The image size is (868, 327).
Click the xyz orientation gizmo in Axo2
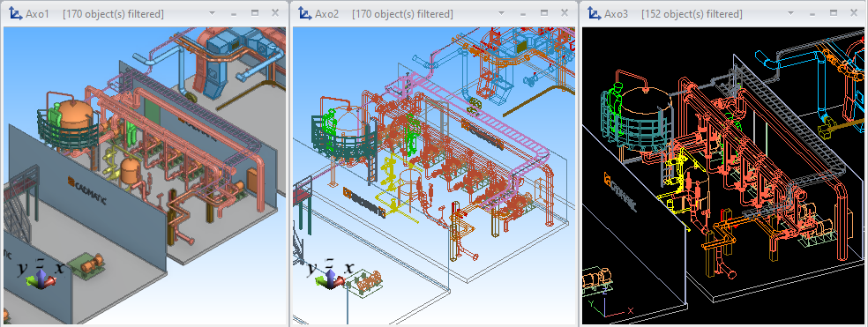331,274
